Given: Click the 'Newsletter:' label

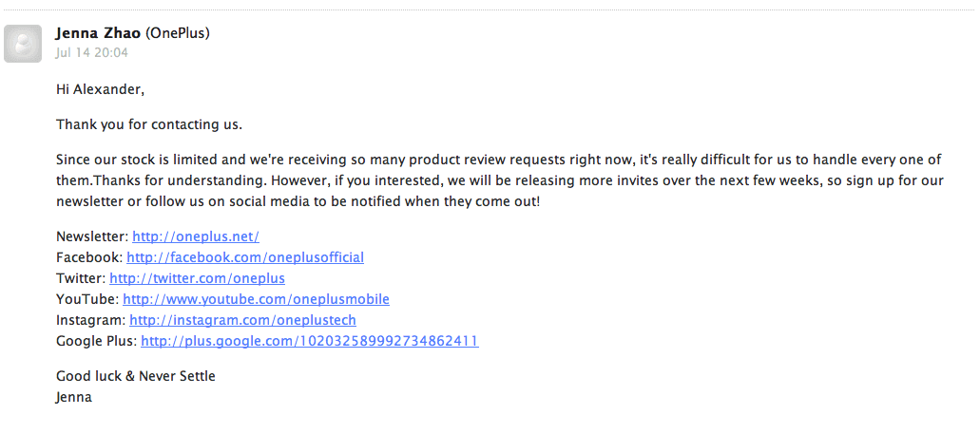Looking at the screenshot, I should click(92, 236).
